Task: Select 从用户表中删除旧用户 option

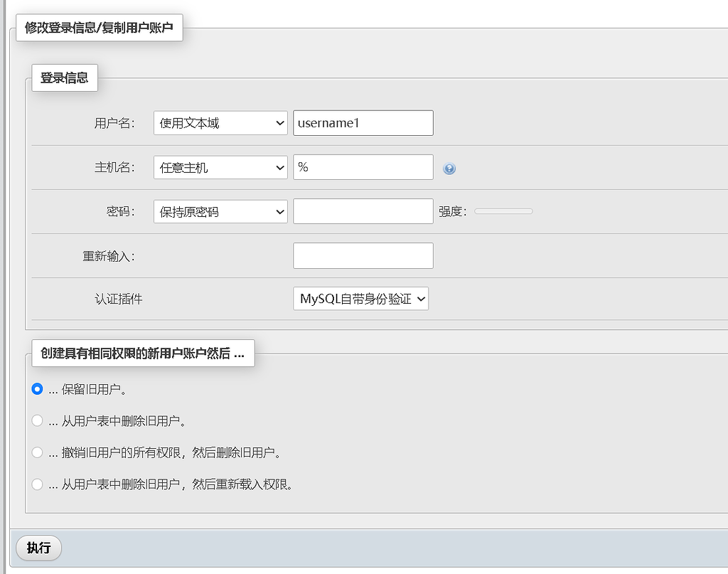Action: click(x=37, y=420)
